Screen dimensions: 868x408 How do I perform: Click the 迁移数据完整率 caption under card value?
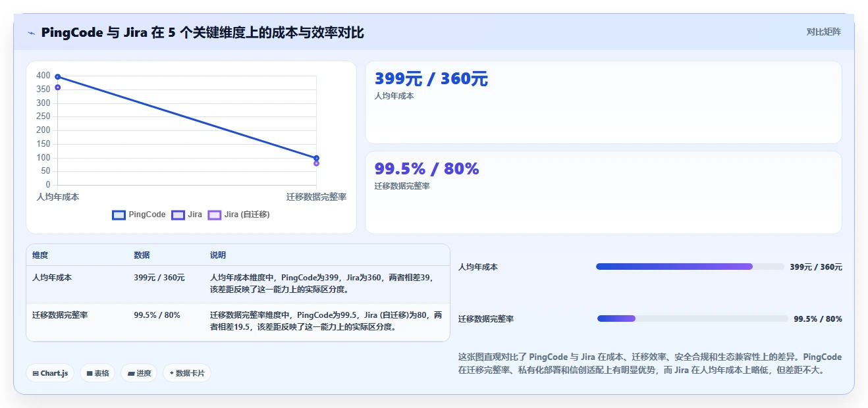point(402,186)
